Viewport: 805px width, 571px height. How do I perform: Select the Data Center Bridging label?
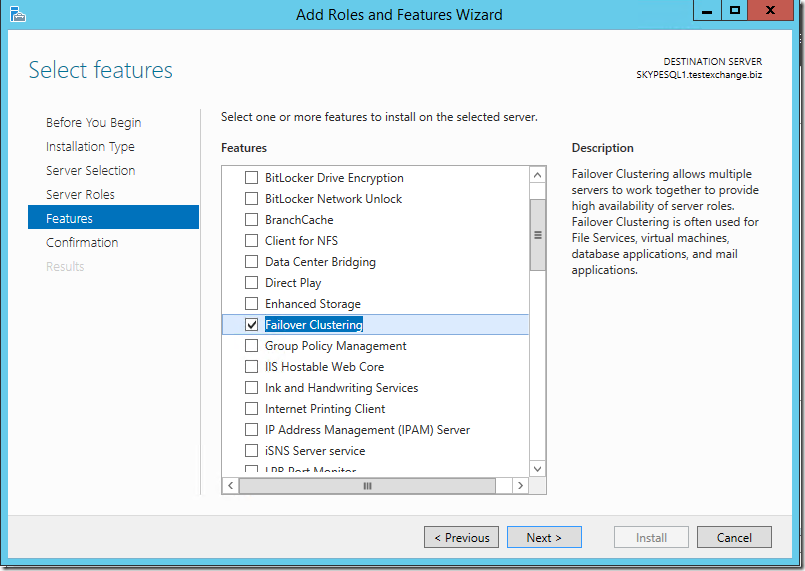(x=320, y=262)
